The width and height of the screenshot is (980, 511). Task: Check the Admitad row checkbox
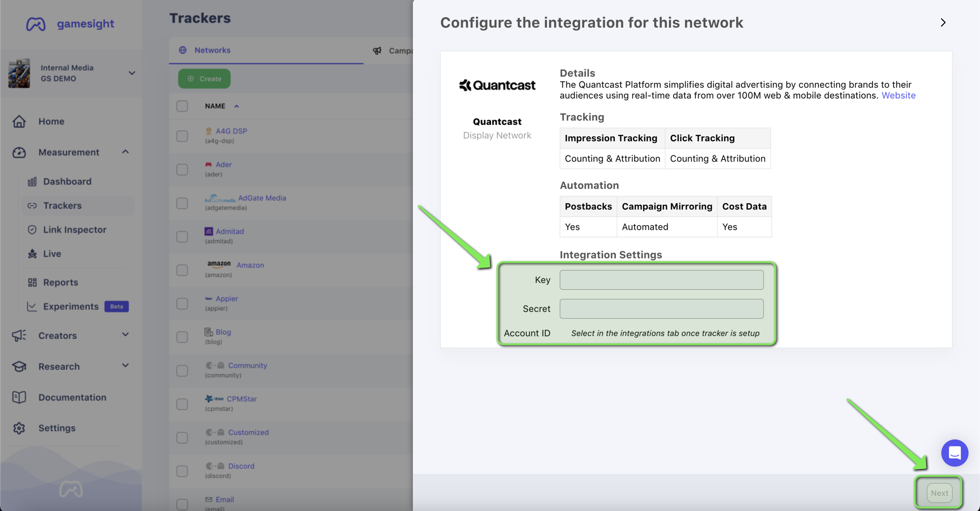pos(182,237)
